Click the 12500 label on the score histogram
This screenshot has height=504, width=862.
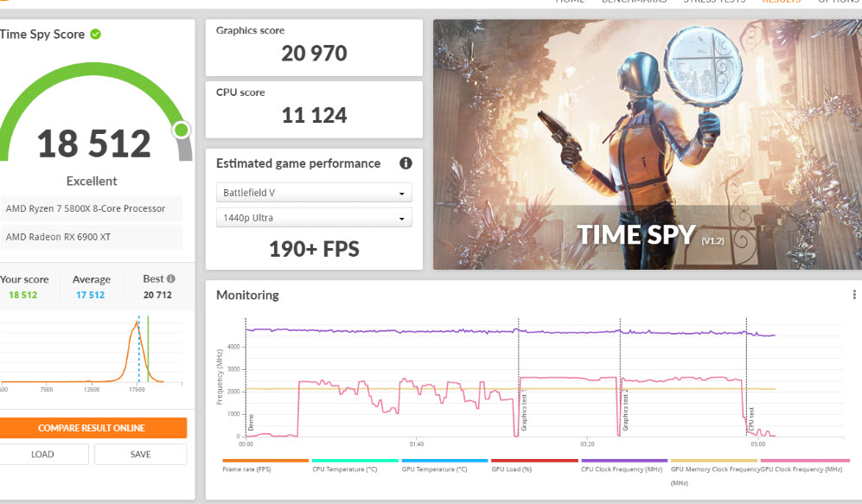92,390
